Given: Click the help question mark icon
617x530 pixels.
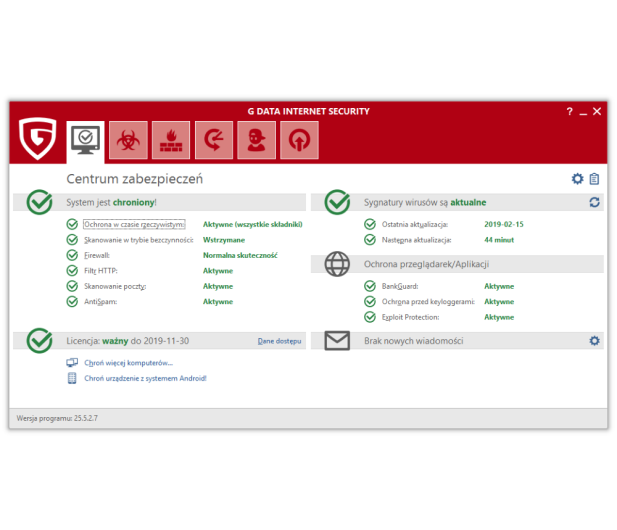Looking at the screenshot, I should tap(569, 111).
